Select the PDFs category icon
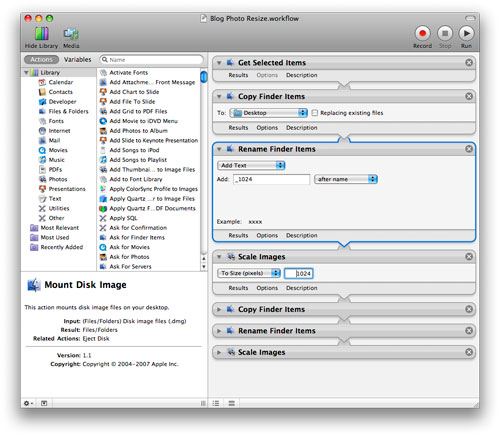The height and width of the screenshot is (436, 500). [x=42, y=169]
